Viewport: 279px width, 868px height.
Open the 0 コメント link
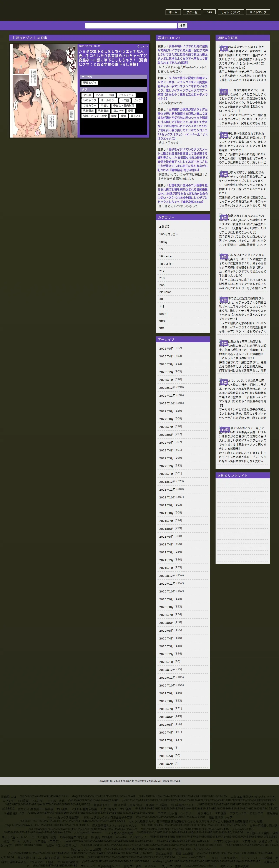tap(143, 47)
